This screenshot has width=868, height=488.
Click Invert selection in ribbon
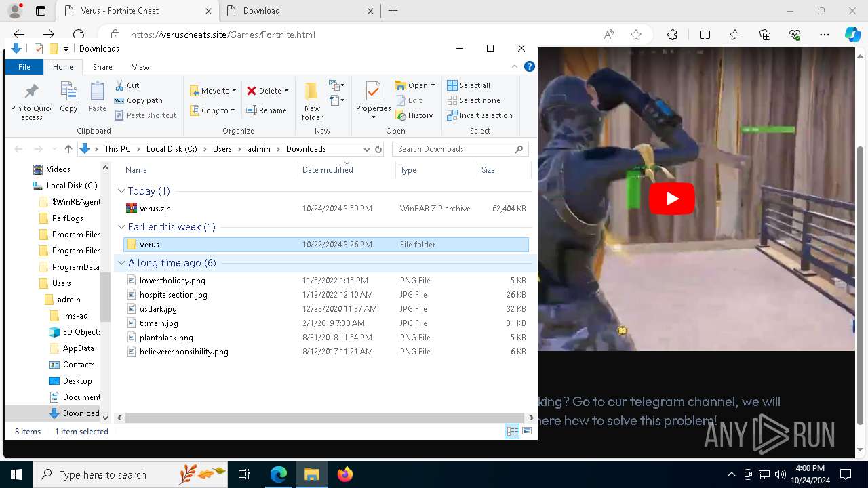pos(479,115)
